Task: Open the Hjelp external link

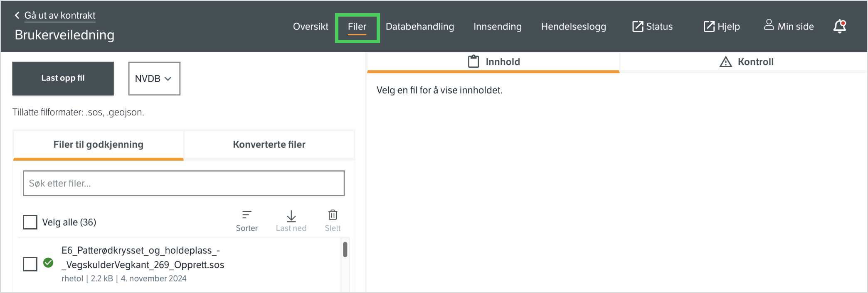Action: [x=721, y=27]
